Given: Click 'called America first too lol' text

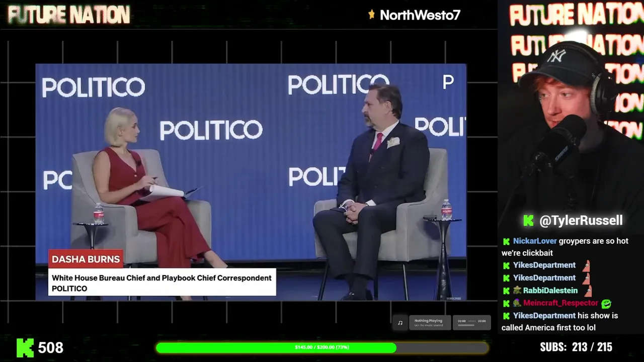Looking at the screenshot, I should point(548,328).
